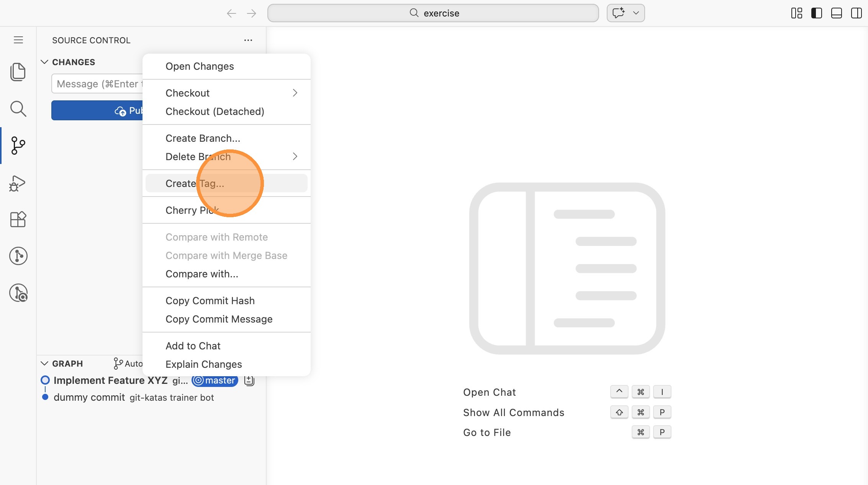The height and width of the screenshot is (485, 868).
Task: Select the dummy commit in graph
Action: point(89,398)
